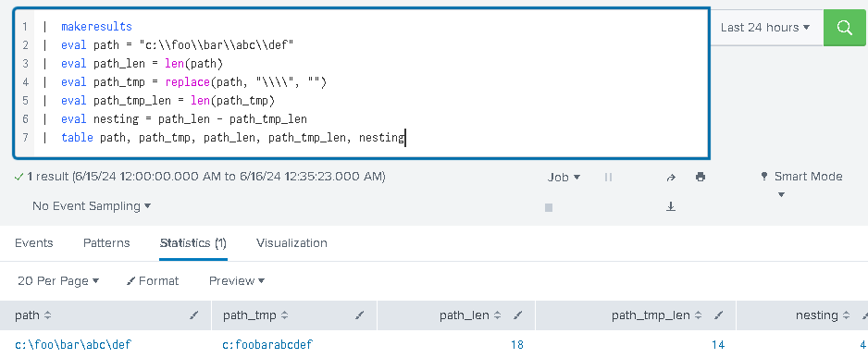Click the stop job square icon

pos(549,207)
